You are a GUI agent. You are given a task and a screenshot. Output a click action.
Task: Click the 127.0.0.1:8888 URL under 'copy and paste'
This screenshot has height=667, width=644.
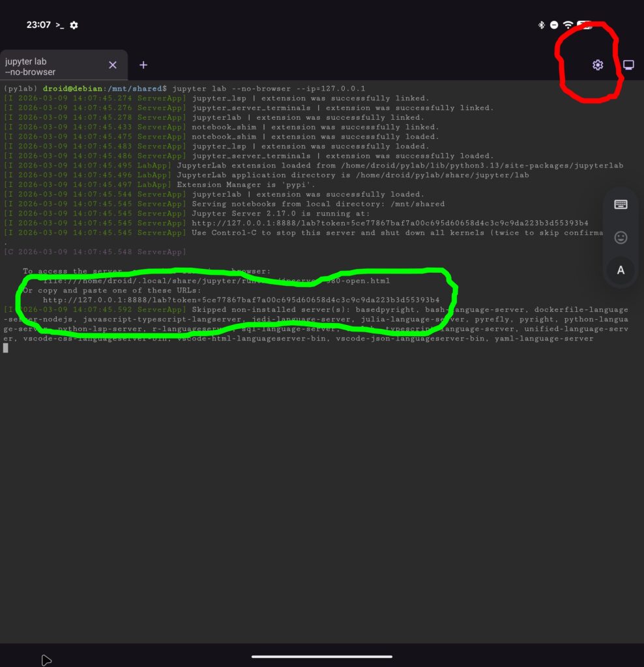tap(241, 300)
